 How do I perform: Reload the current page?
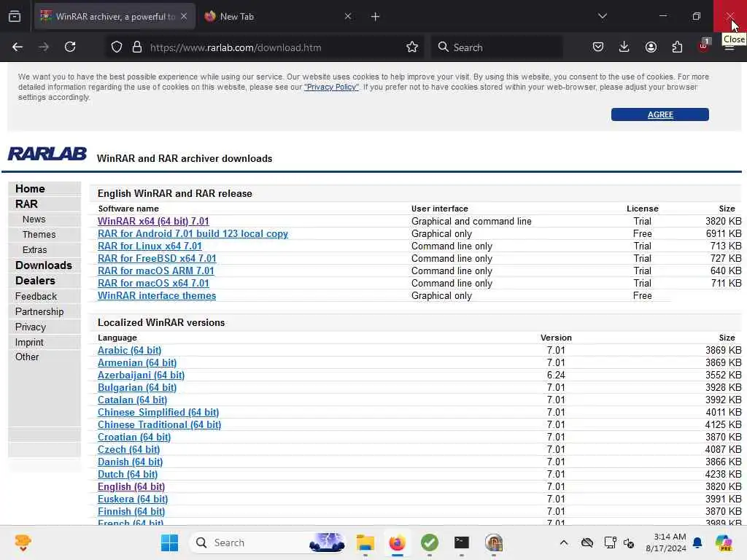pos(70,47)
